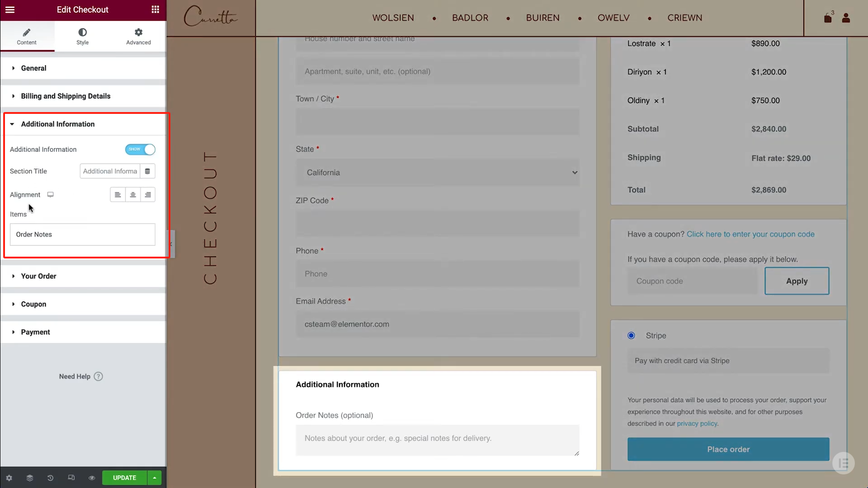
Task: Click the green UPDATE button
Action: [x=125, y=478]
